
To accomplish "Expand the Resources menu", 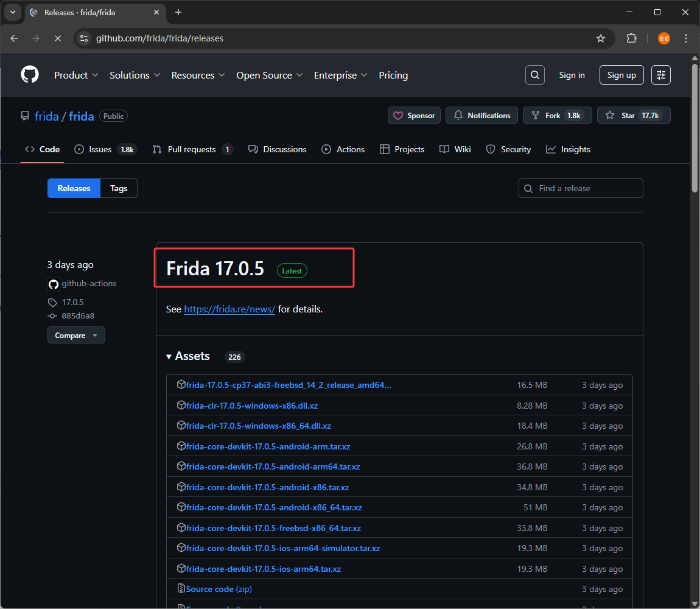I will 198,75.
